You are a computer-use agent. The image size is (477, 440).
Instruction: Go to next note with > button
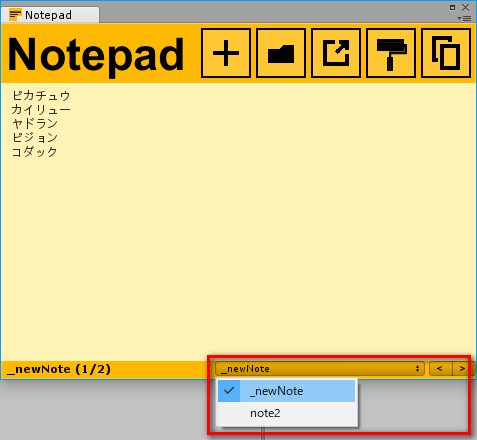(x=463, y=369)
